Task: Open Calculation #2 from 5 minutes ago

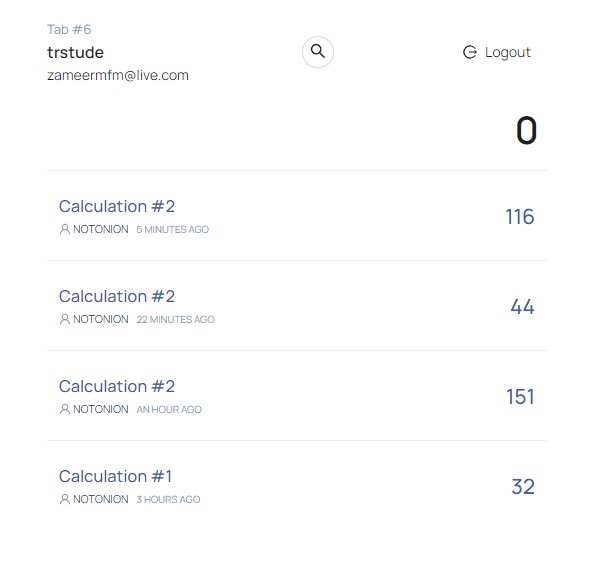Action: (x=117, y=206)
